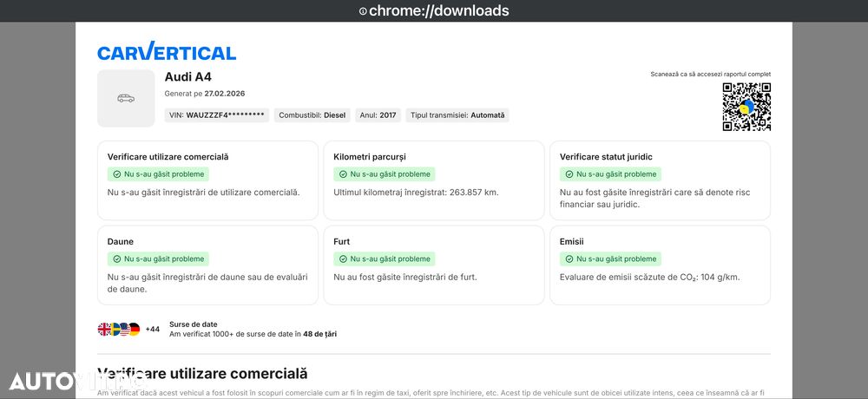Open the Verificare statut juridic card
Screen dimensions: 868x399
click(x=660, y=180)
